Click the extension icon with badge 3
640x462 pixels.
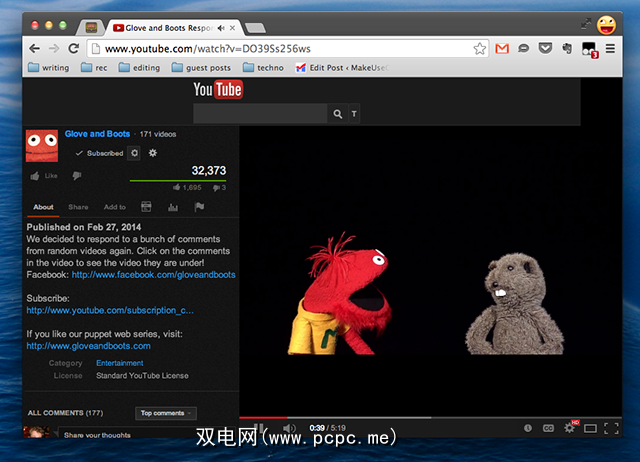(590, 50)
